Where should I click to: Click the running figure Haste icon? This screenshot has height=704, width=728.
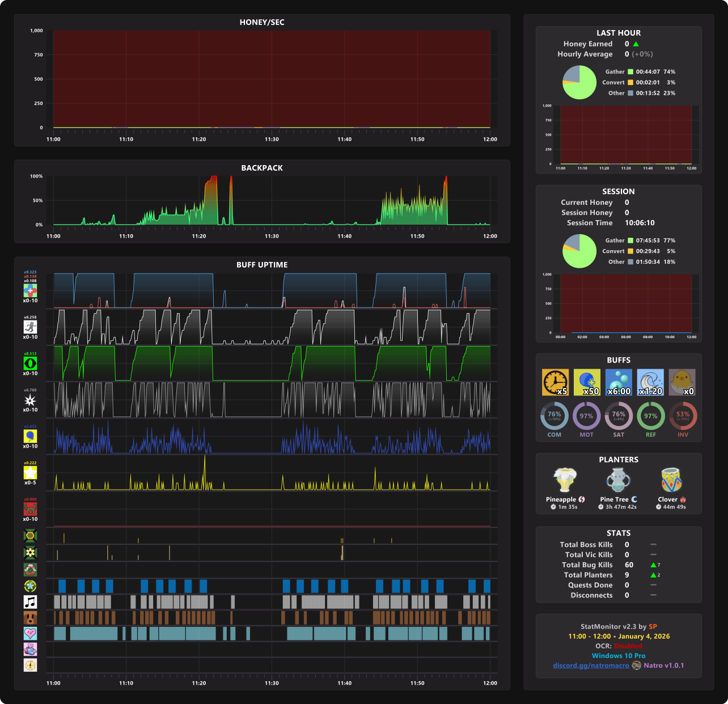[30, 327]
